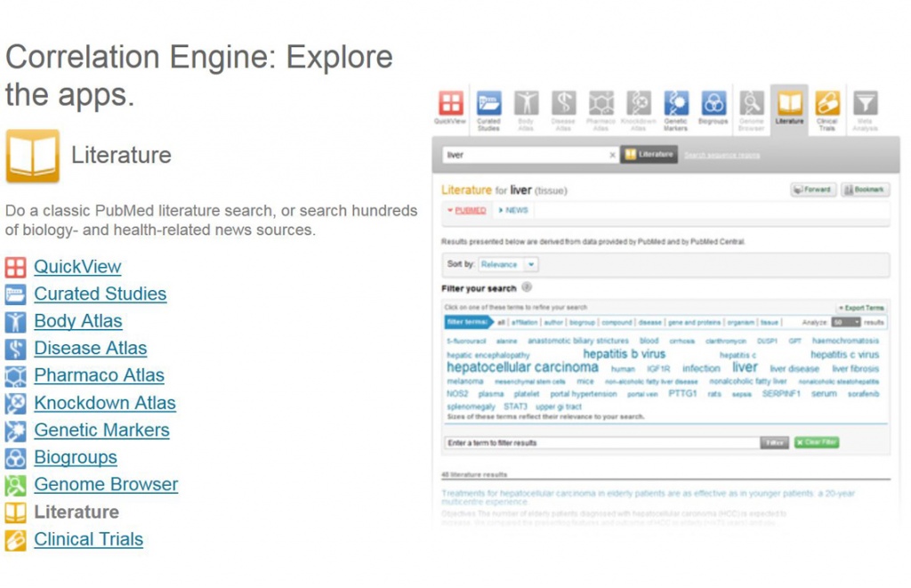Refine by 'SERPINF1' term
The width and height of the screenshot is (911, 588).
(781, 394)
